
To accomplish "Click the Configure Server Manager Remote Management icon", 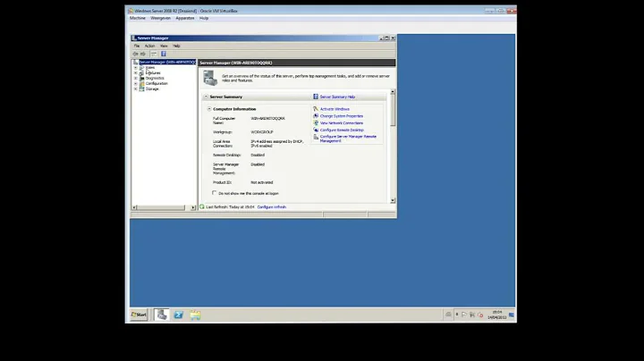I will (316, 137).
